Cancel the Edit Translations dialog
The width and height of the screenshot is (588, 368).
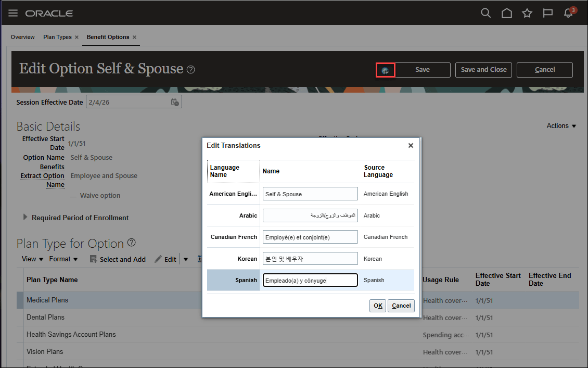(x=401, y=306)
